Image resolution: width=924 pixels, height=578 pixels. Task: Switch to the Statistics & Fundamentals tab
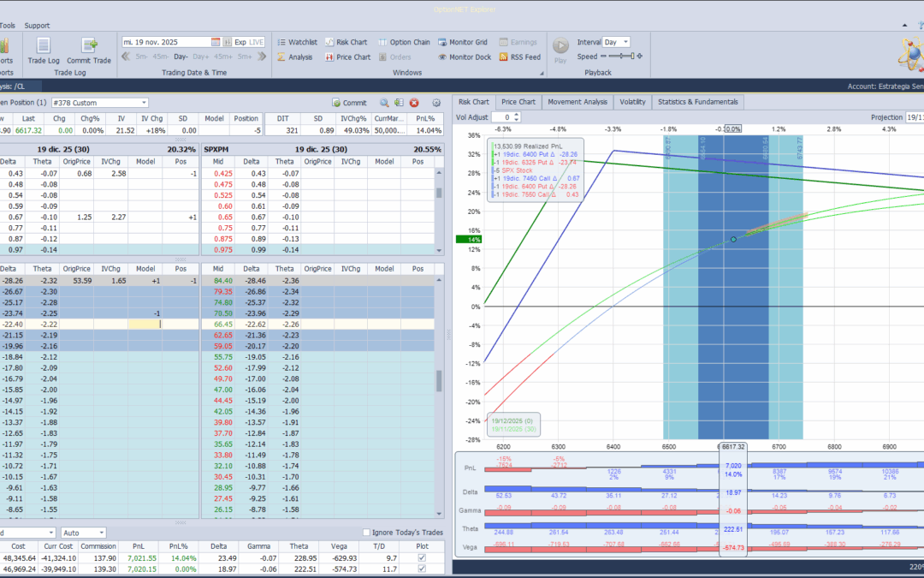698,102
